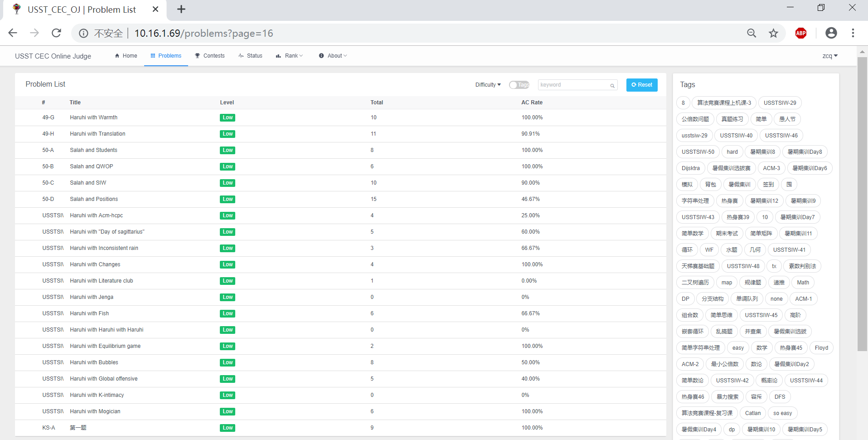Click the browser zoom magnifier icon

pos(752,33)
